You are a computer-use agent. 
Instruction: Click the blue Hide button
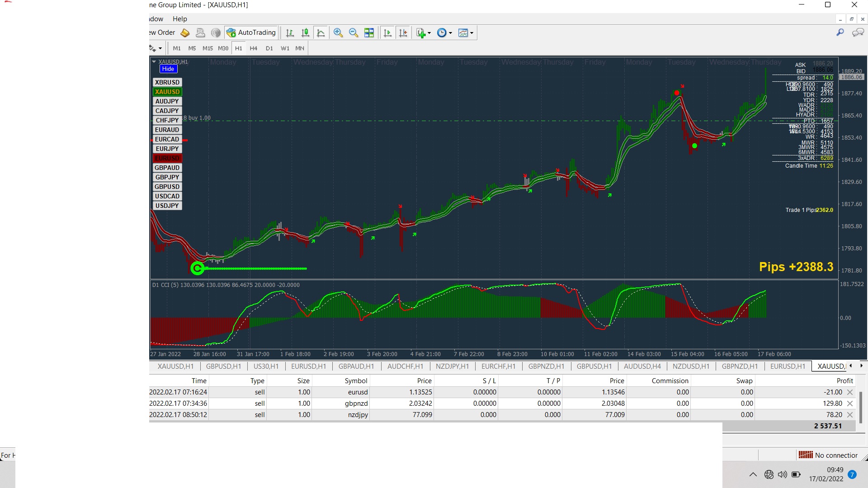168,69
